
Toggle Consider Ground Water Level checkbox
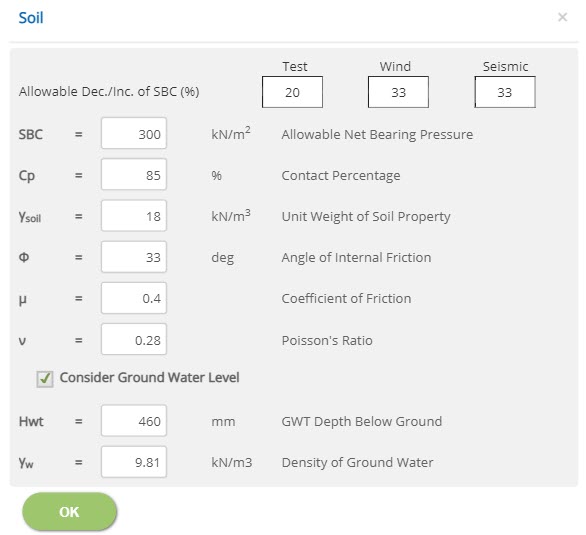pyautogui.click(x=45, y=379)
